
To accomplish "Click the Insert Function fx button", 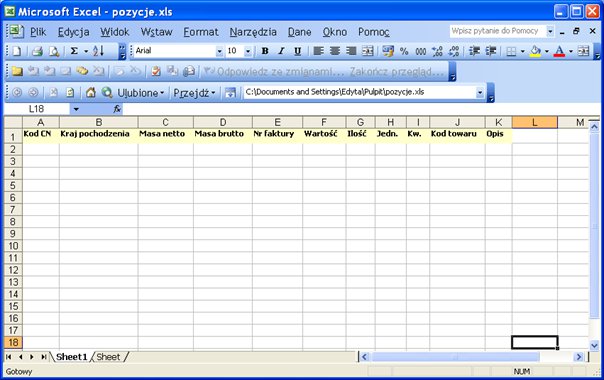I will point(117,109).
